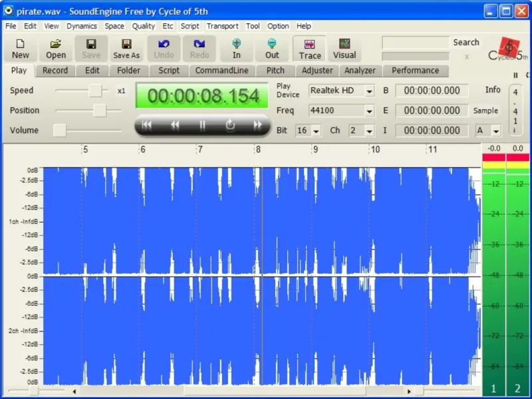Click the Cycle of 5th logo
532x399 pixels.
point(508,49)
